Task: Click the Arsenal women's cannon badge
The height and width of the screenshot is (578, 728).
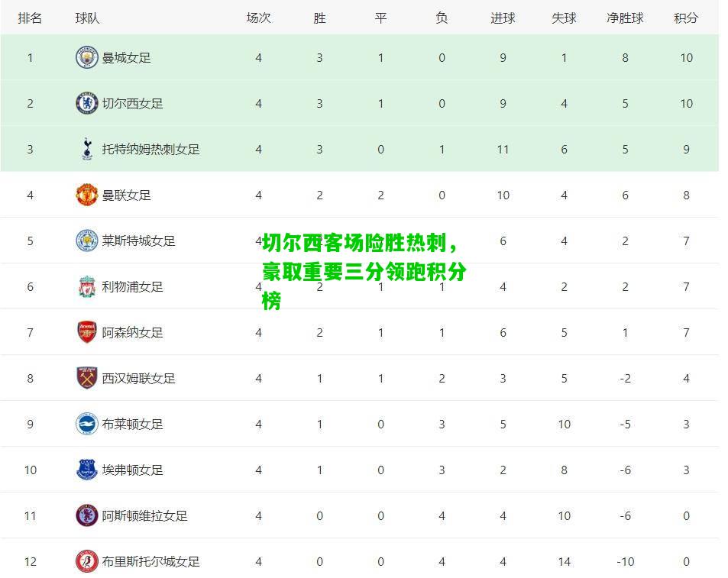Action: pos(87,332)
